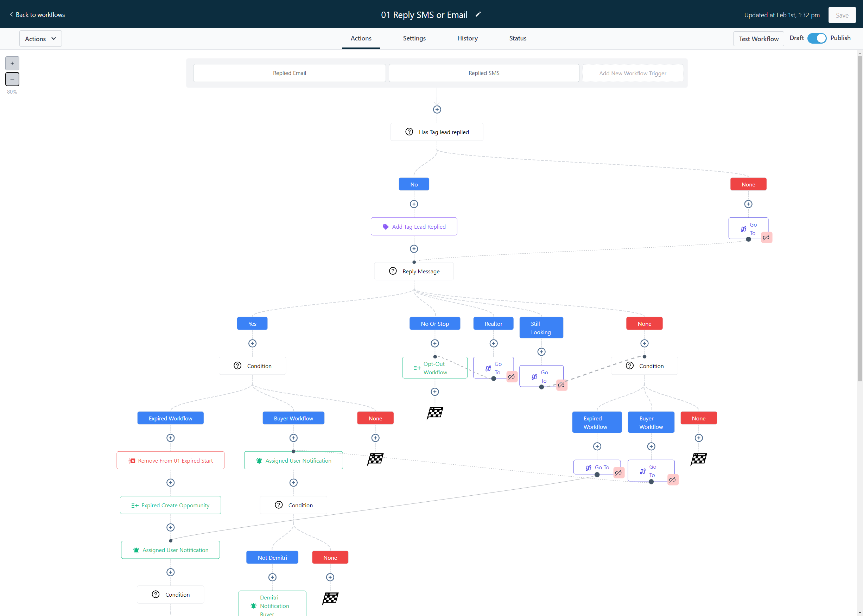Open the History tab
The height and width of the screenshot is (616, 863).
[x=467, y=38]
